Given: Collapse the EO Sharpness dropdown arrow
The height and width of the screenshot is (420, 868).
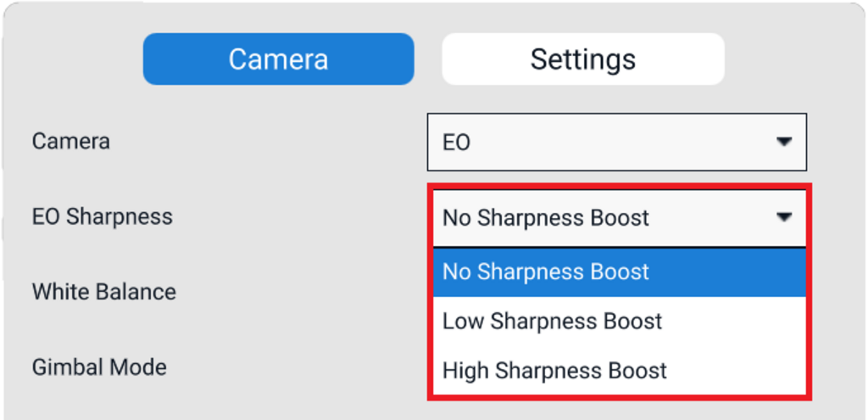Looking at the screenshot, I should (x=784, y=217).
